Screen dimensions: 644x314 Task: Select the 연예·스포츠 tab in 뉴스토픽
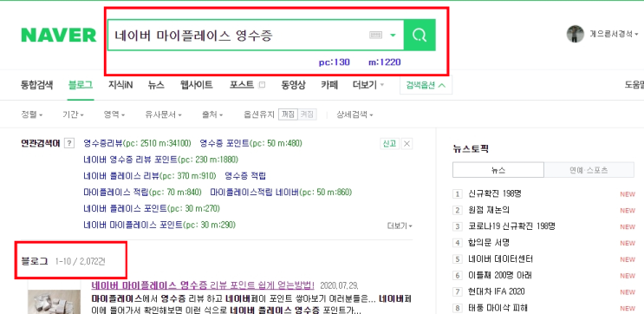click(x=589, y=170)
